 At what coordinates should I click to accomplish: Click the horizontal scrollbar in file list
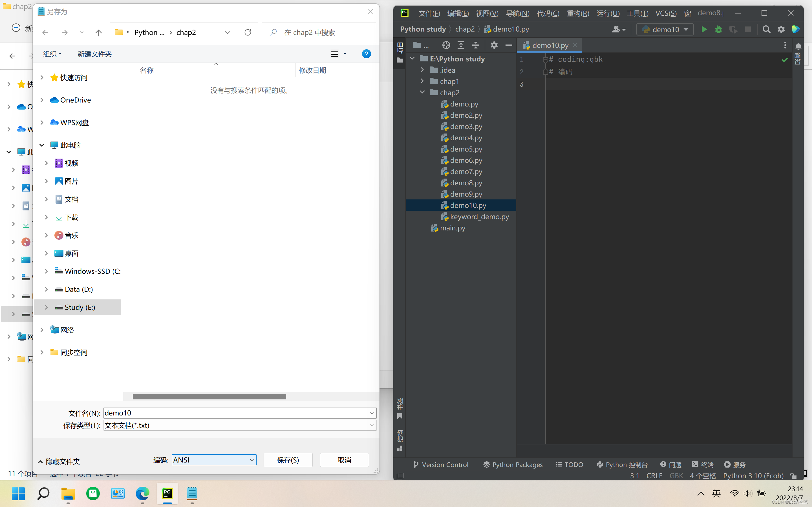pyautogui.click(x=209, y=397)
